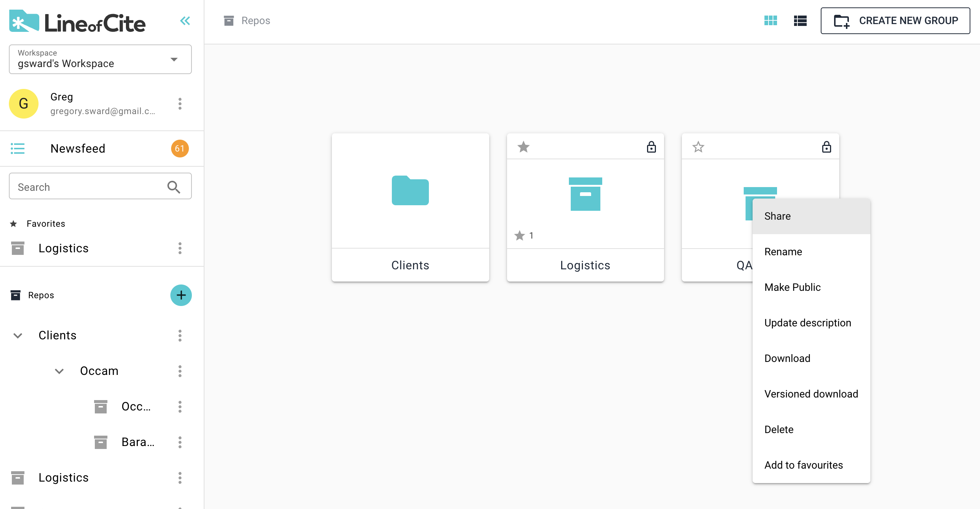This screenshot has height=509, width=980.
Task: Click lock icon on Logistics card
Action: (x=651, y=147)
